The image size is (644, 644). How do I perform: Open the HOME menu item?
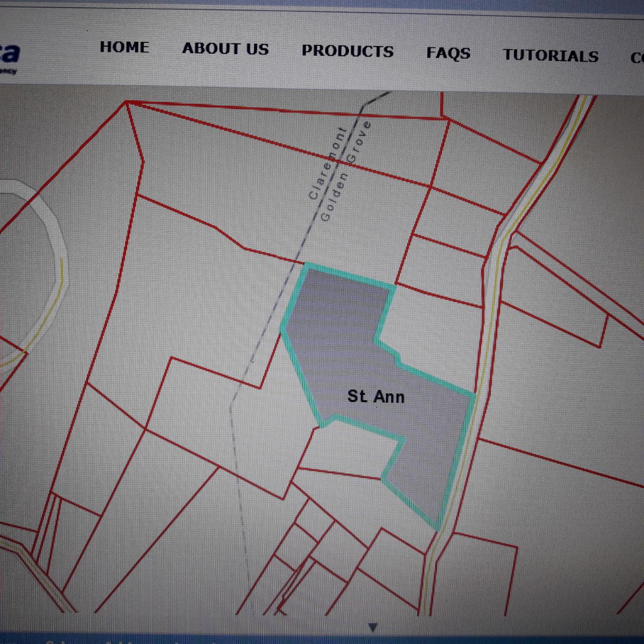tap(124, 47)
